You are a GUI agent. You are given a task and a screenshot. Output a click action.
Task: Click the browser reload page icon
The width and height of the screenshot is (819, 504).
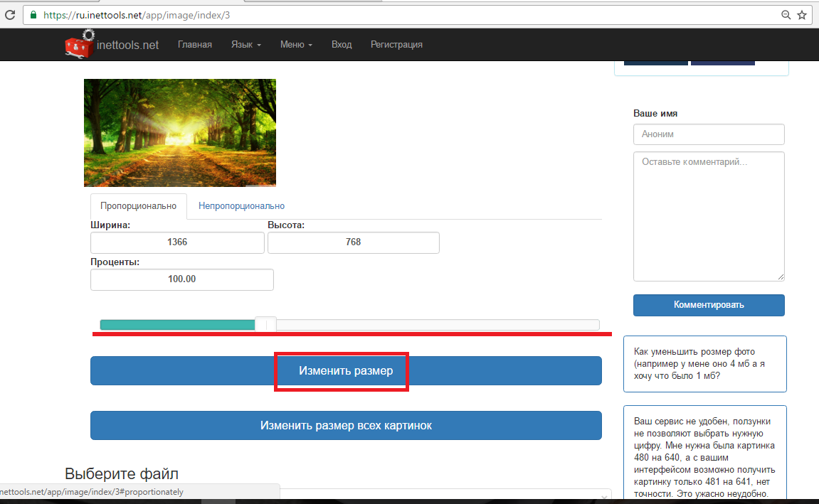(9, 14)
